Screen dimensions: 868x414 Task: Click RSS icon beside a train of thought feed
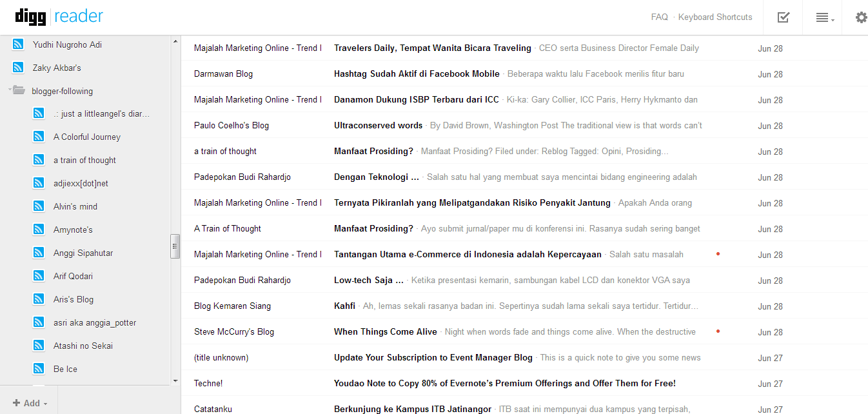click(39, 160)
